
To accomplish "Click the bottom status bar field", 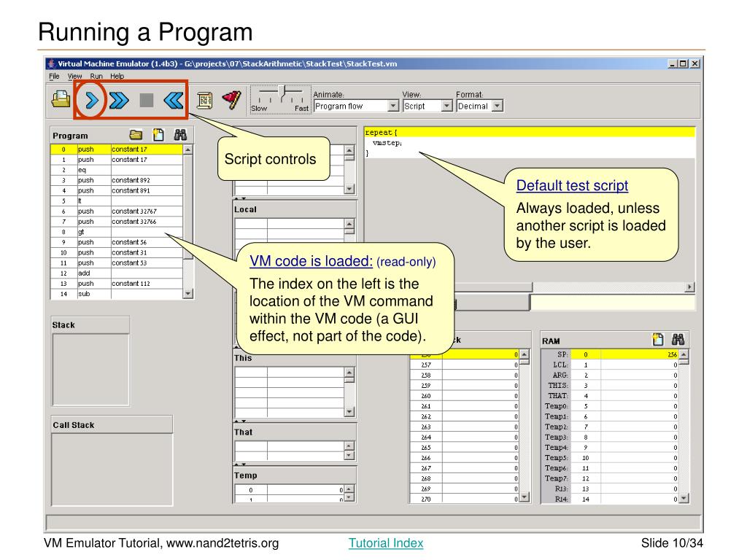I will 373,522.
